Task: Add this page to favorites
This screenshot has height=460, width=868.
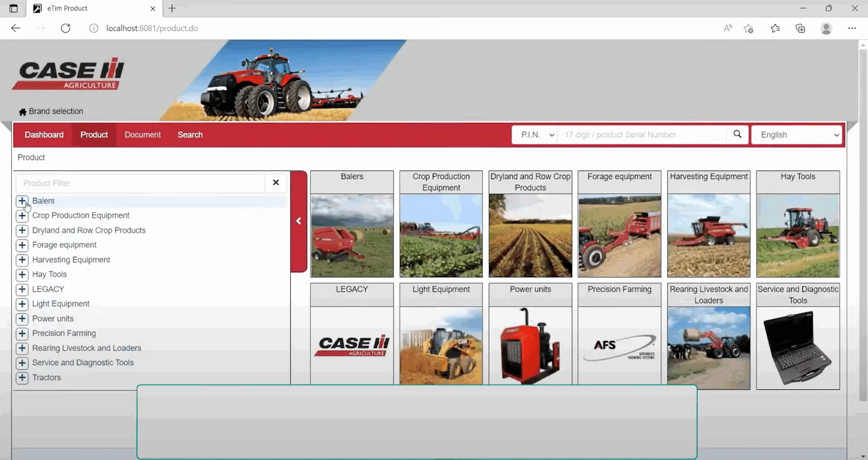Action: coord(748,29)
